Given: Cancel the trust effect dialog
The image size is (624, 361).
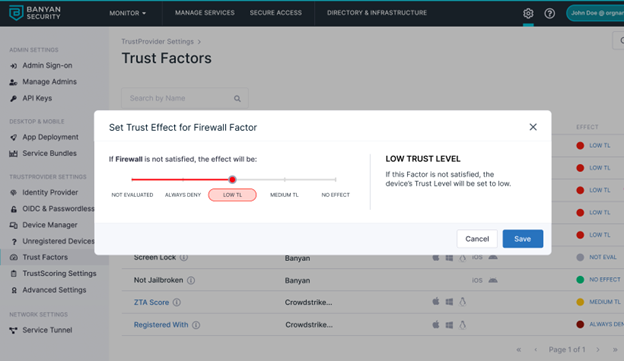Looking at the screenshot, I should pyautogui.click(x=477, y=239).
